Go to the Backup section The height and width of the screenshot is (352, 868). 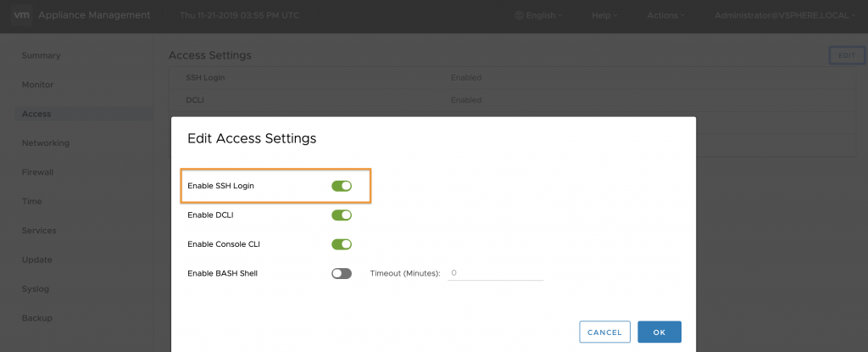tap(37, 318)
